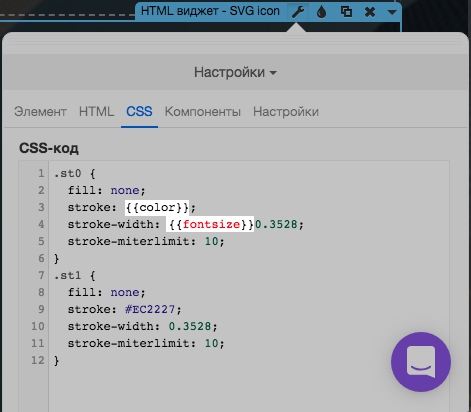The image size is (471, 412).
Task: Expand the widget header arrow menu
Action: pos(392,12)
